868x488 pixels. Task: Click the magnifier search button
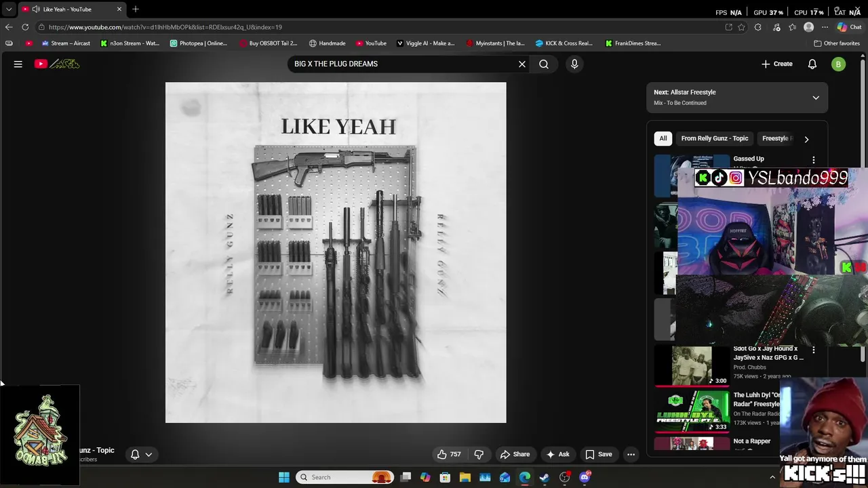544,64
